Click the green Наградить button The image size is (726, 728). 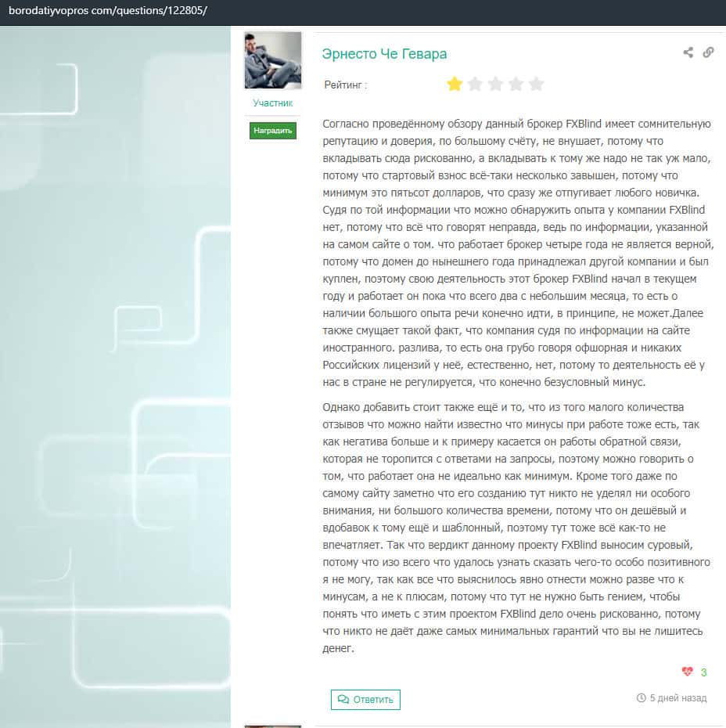(x=273, y=131)
